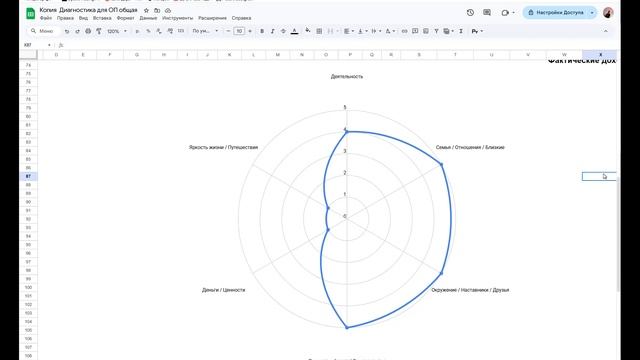Open the Формат menu
640x360 pixels.
(x=125, y=18)
